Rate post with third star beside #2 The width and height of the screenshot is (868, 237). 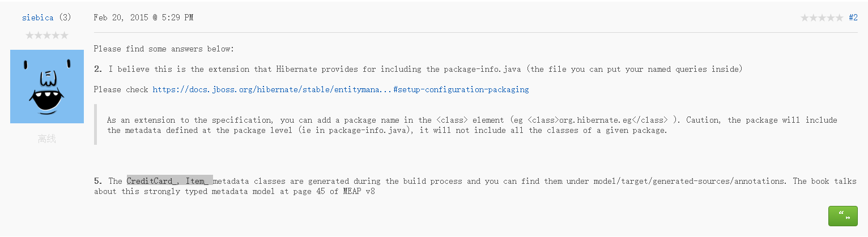pyautogui.click(x=822, y=18)
